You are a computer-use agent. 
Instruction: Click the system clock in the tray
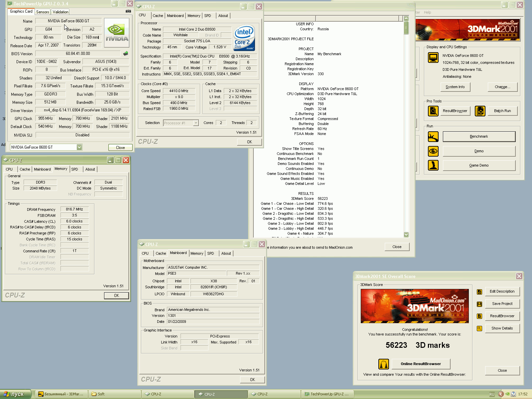click(523, 394)
